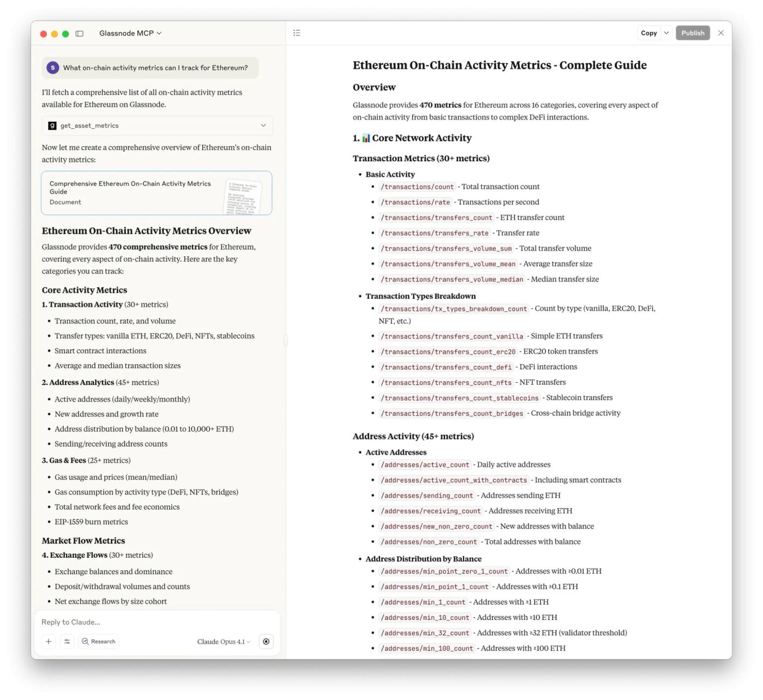
Task: Click the /addresses/min_100_count code label
Action: tap(427, 649)
